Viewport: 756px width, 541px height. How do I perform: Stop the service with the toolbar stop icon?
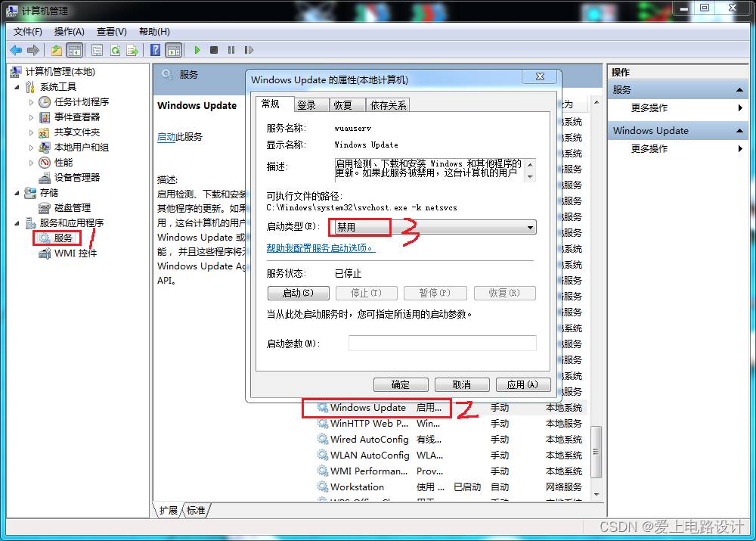214,50
